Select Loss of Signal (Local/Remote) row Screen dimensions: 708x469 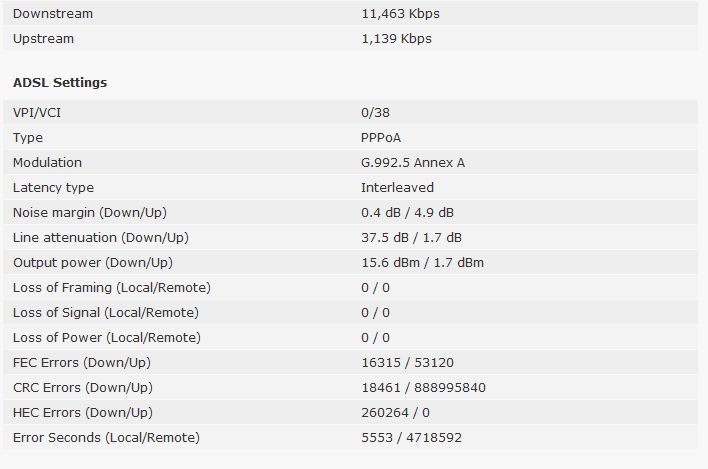[350, 312]
